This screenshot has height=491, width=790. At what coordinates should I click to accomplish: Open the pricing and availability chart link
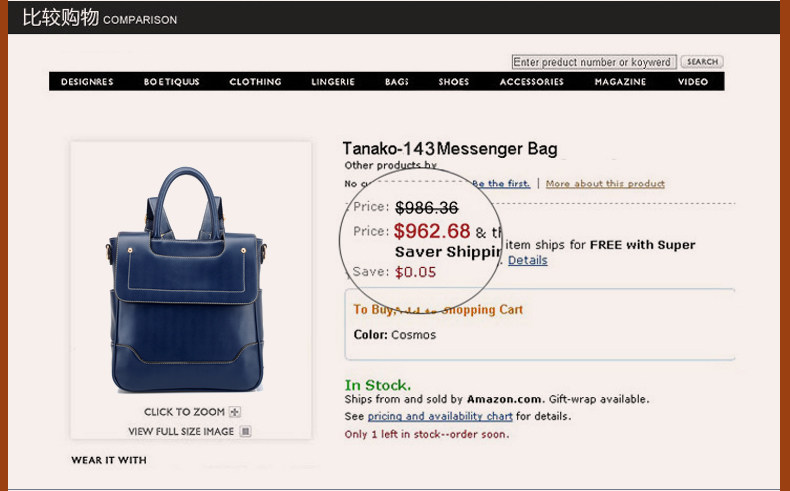coord(440,416)
